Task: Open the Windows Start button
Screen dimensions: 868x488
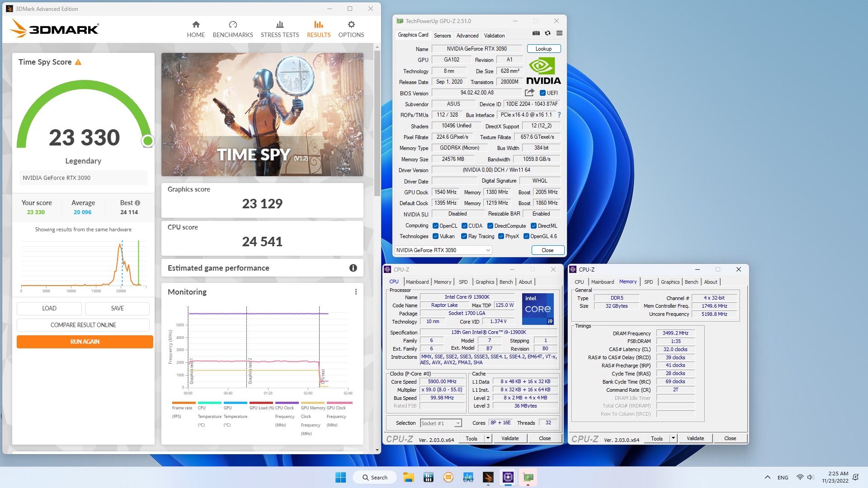Action: [340, 477]
